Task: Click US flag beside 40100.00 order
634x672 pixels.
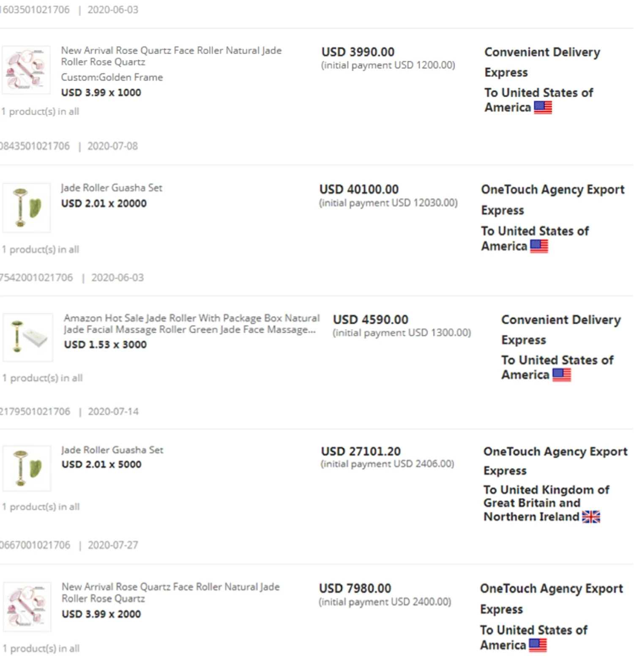Action: [539, 246]
